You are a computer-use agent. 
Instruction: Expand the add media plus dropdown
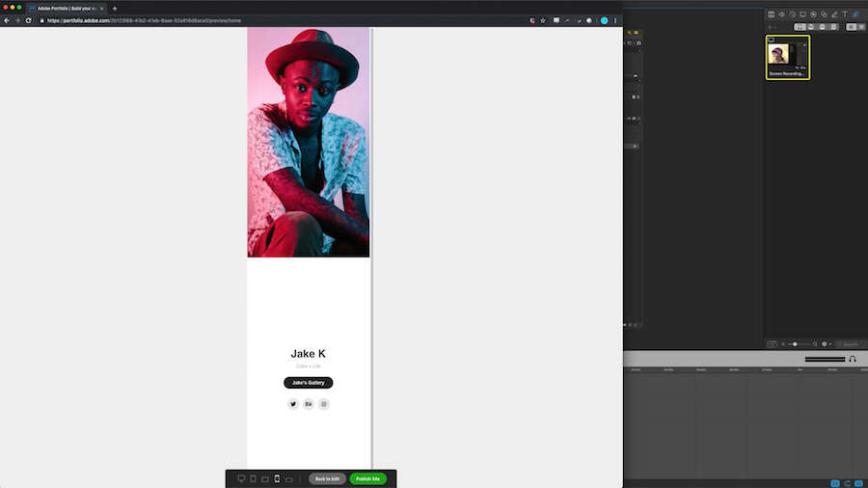point(772,27)
